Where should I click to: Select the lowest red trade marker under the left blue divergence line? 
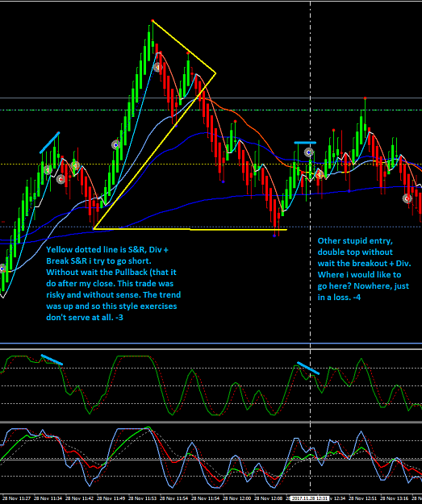[61, 179]
